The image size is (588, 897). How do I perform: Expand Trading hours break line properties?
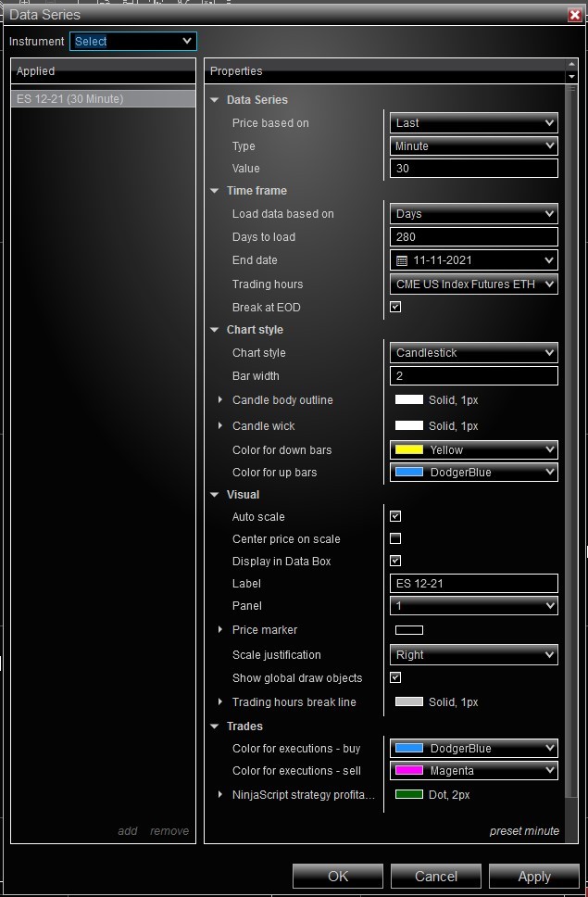point(220,701)
